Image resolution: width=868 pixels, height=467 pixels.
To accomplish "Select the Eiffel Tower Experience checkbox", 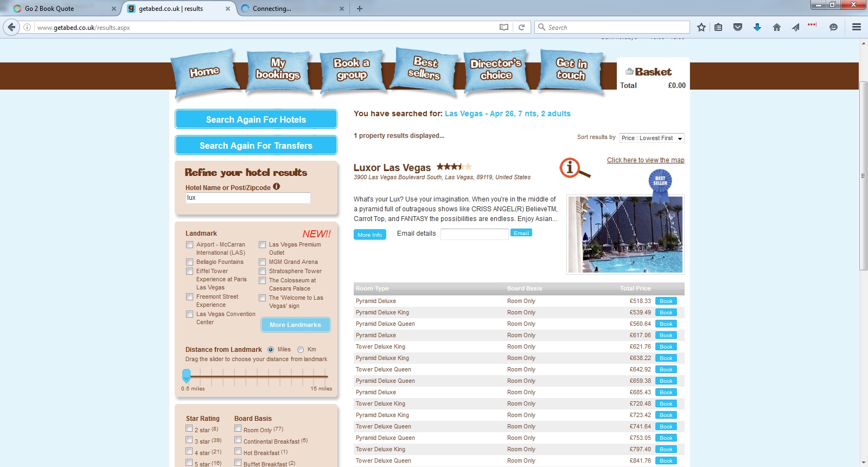I will pyautogui.click(x=189, y=272).
